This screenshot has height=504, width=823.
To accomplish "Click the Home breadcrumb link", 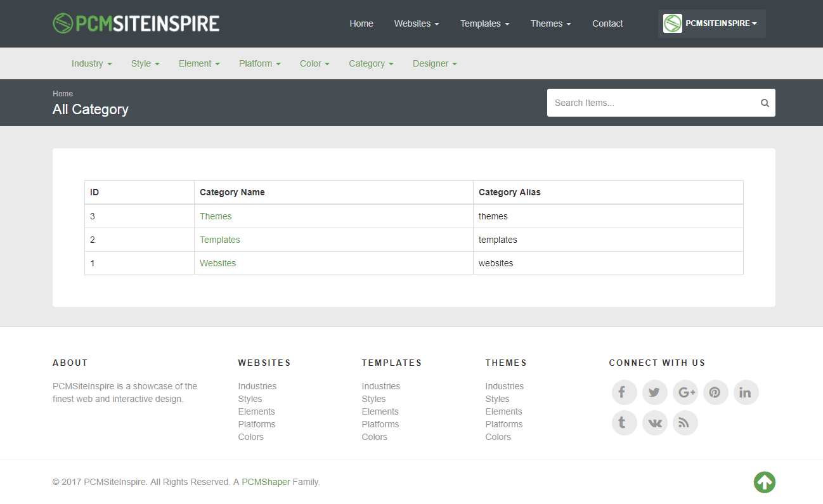I will (63, 94).
